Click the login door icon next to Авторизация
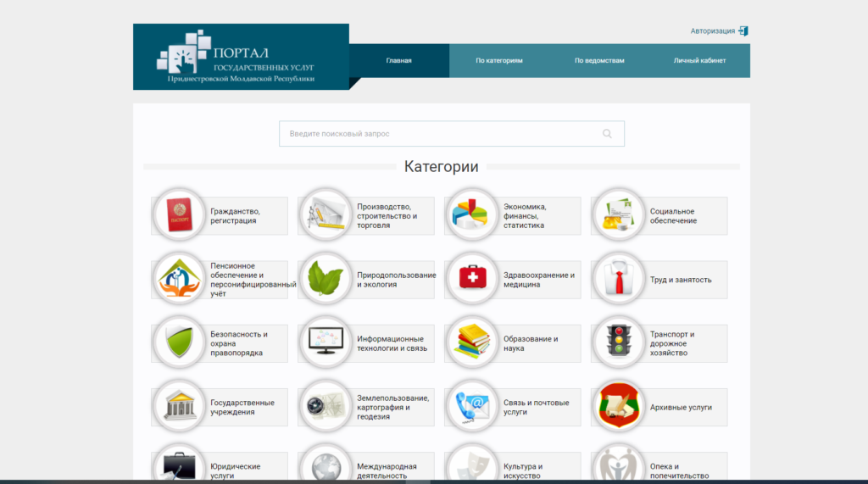Viewport: 868px width, 484px height. tap(743, 31)
